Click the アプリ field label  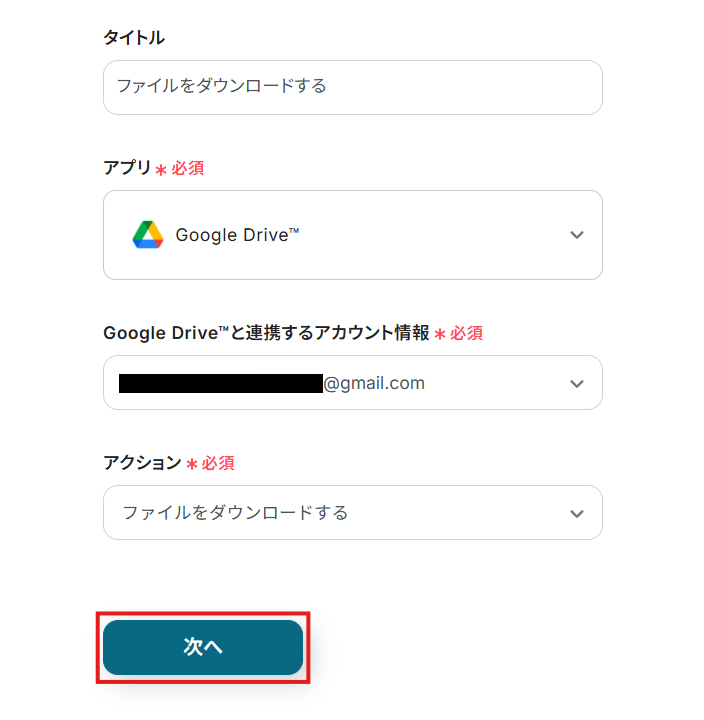point(126,168)
